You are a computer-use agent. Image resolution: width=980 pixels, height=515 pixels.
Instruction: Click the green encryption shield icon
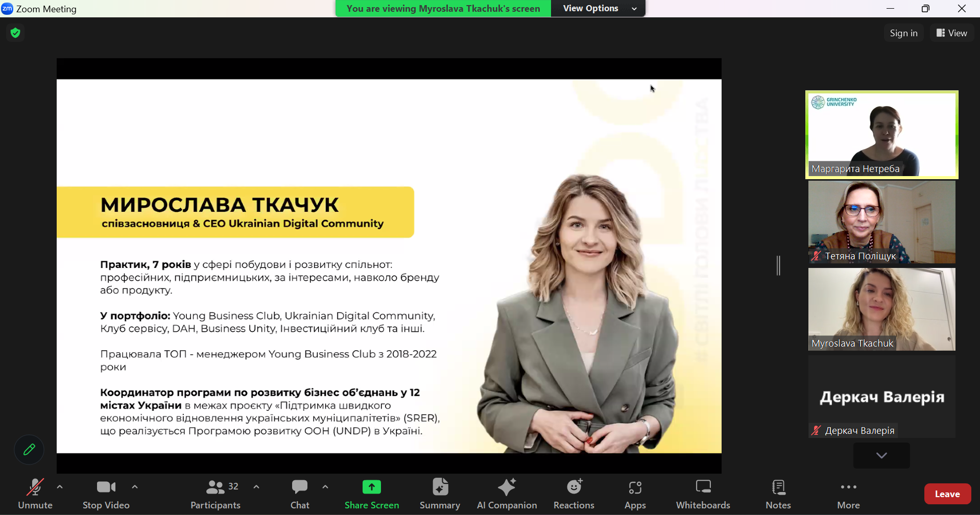coord(15,34)
